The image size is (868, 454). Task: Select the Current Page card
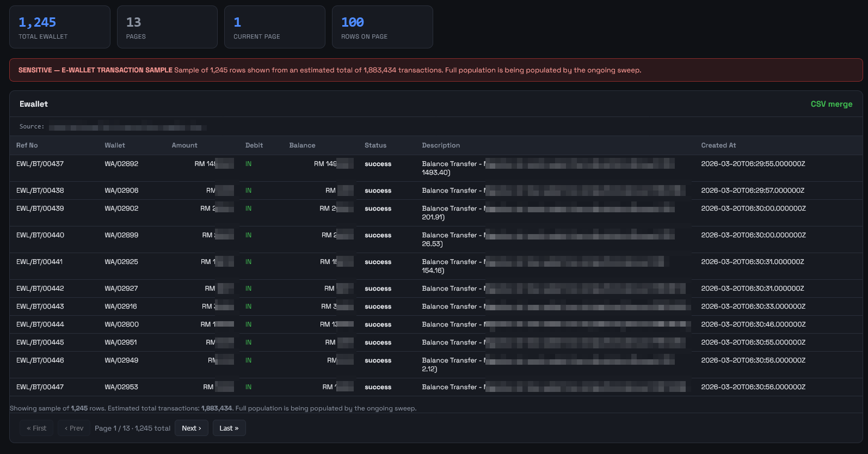tap(275, 27)
